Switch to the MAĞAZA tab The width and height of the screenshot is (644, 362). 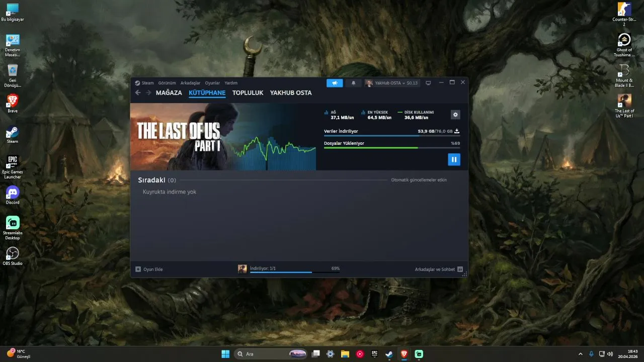tap(169, 93)
